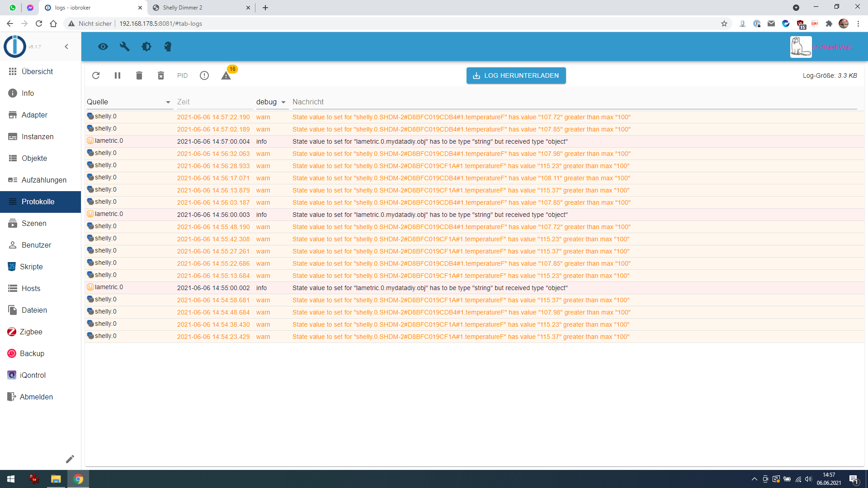The width and height of the screenshot is (868, 488).
Task: Open the debug log level dropdown
Action: pyautogui.click(x=271, y=102)
